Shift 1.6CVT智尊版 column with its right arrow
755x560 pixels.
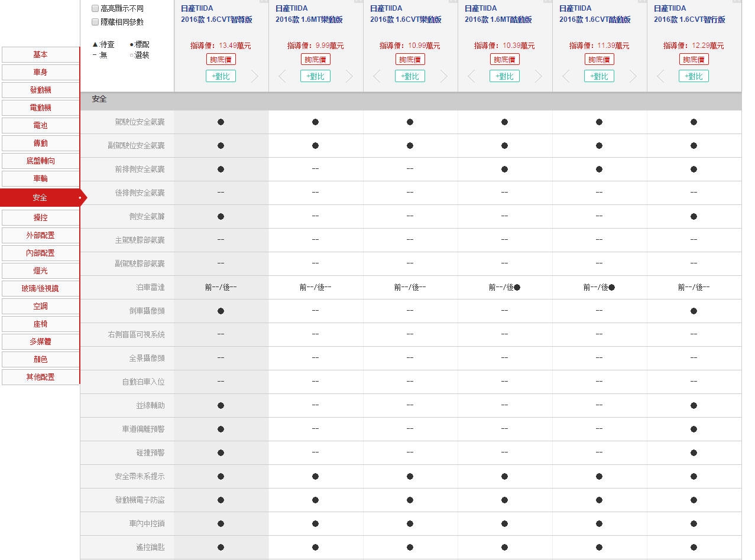click(x=255, y=76)
